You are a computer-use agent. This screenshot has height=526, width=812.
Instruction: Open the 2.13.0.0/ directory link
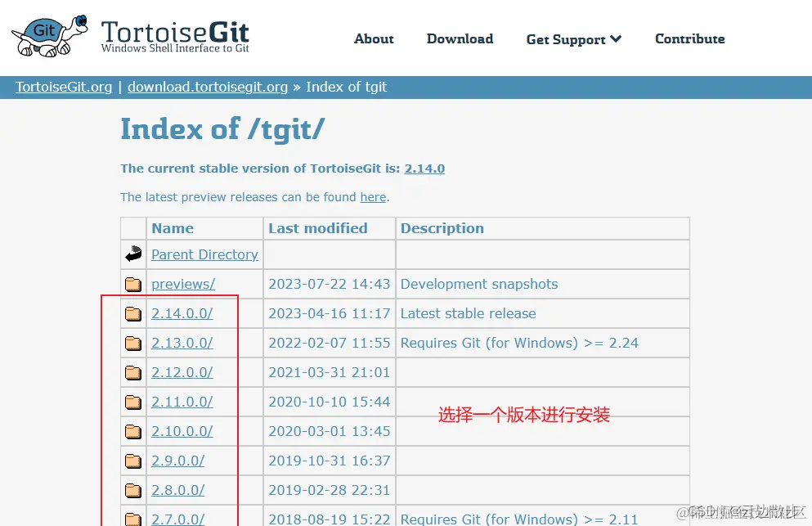coord(182,343)
